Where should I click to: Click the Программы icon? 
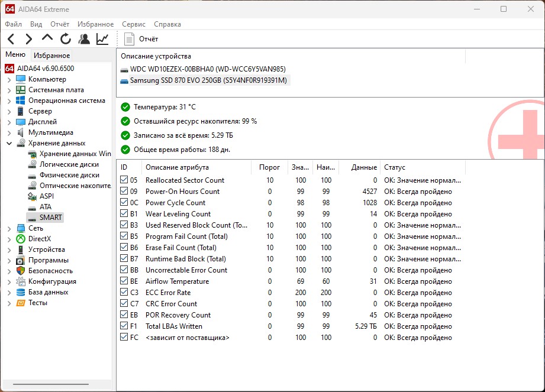21,260
